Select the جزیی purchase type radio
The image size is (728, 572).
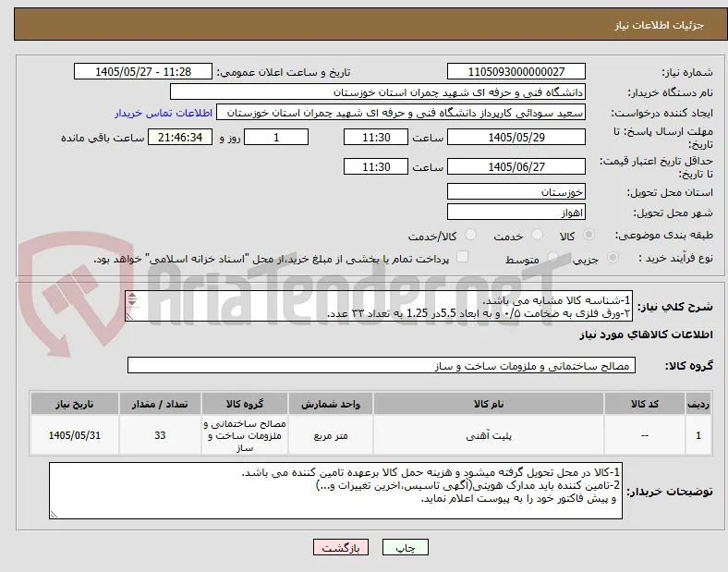(x=613, y=258)
